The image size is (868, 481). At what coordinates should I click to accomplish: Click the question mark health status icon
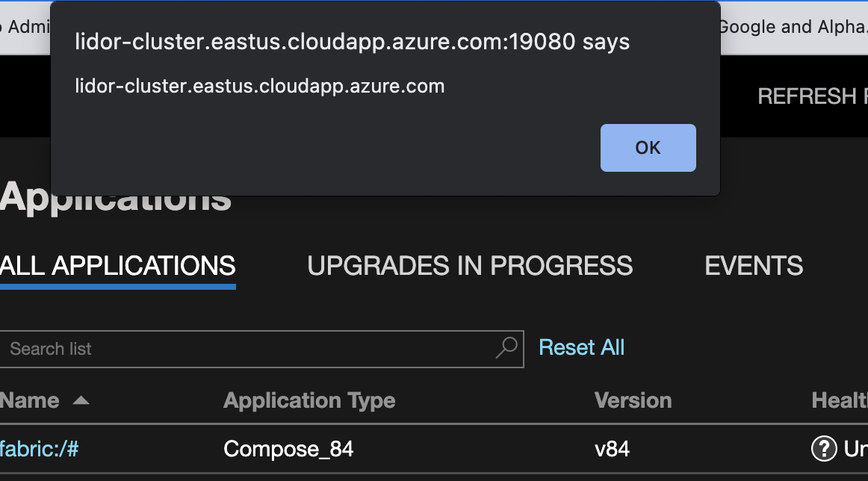[x=823, y=449]
